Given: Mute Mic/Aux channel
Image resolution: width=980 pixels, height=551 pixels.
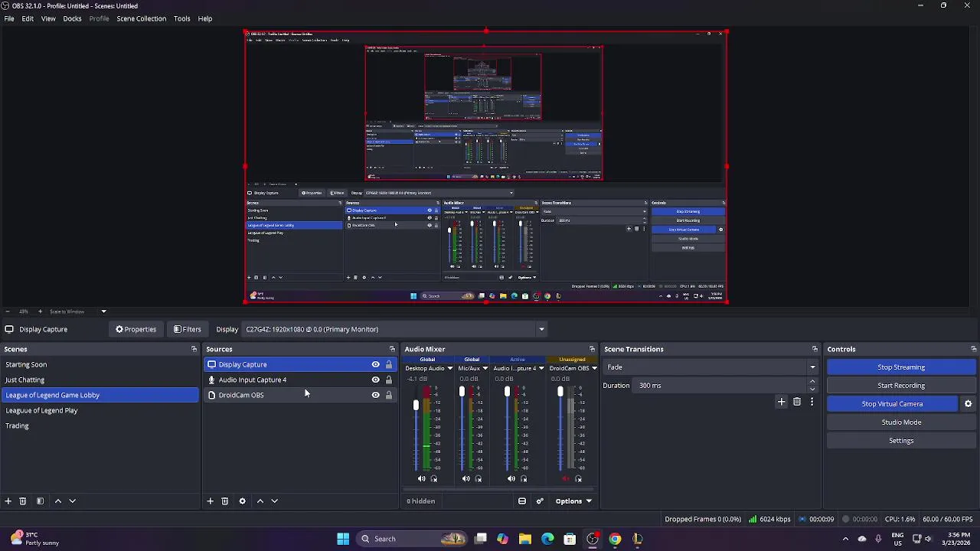Looking at the screenshot, I should click(465, 479).
